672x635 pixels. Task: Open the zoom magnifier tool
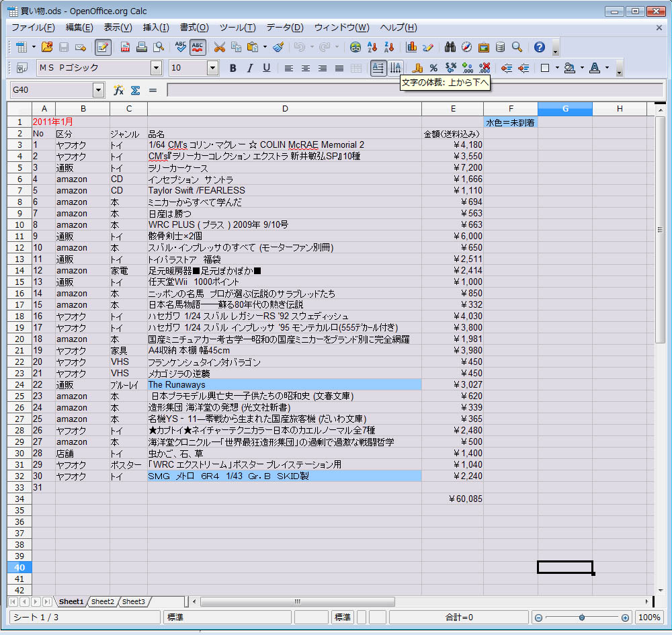[517, 47]
